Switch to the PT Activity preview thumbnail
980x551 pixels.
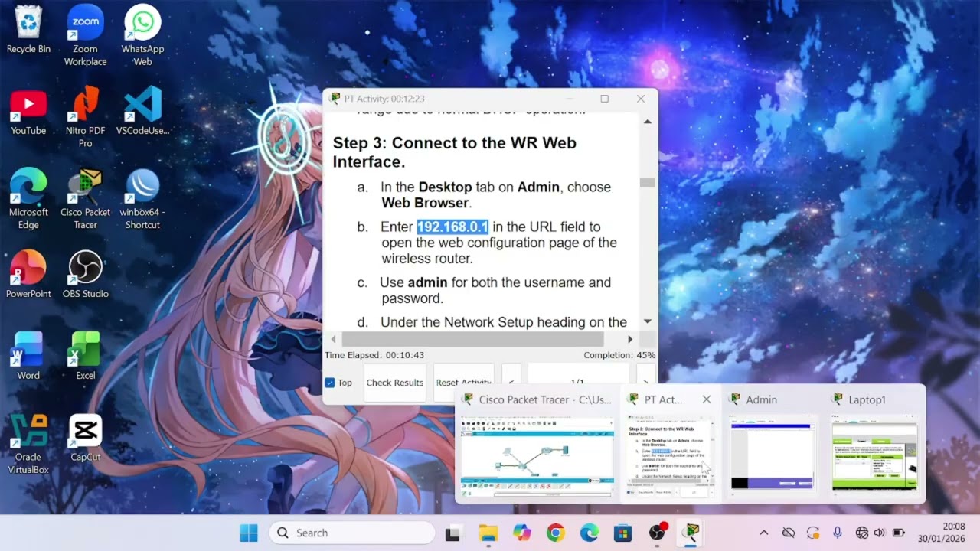coord(671,456)
